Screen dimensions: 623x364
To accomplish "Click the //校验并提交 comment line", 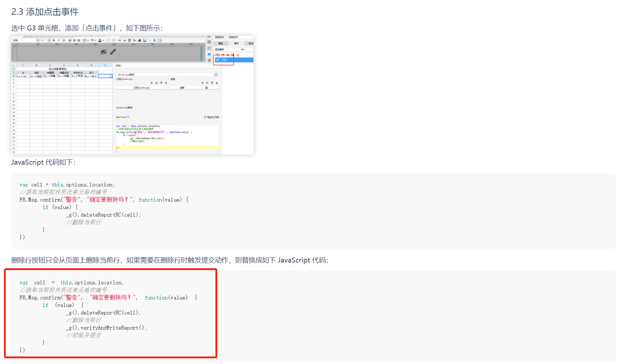I will (84, 335).
